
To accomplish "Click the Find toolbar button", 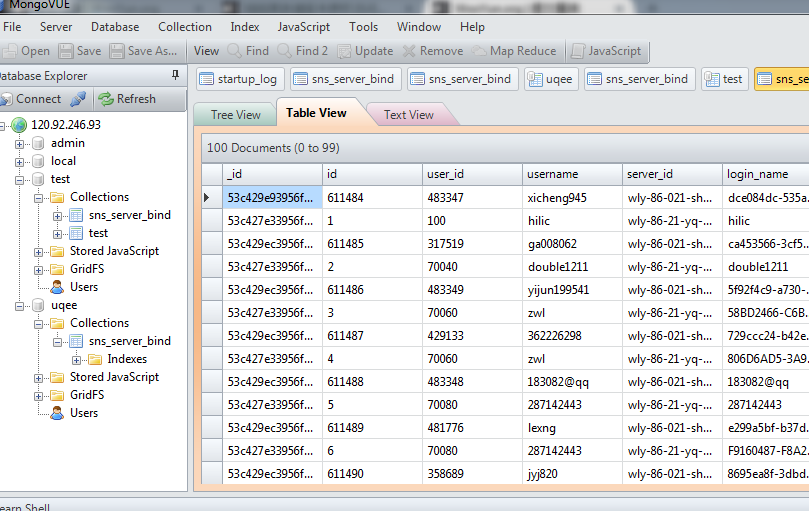I will [x=248, y=51].
